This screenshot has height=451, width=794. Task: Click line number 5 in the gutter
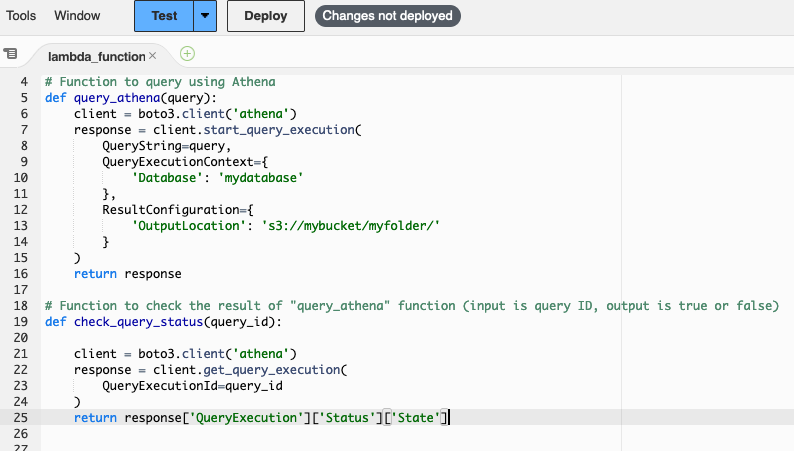[24, 98]
